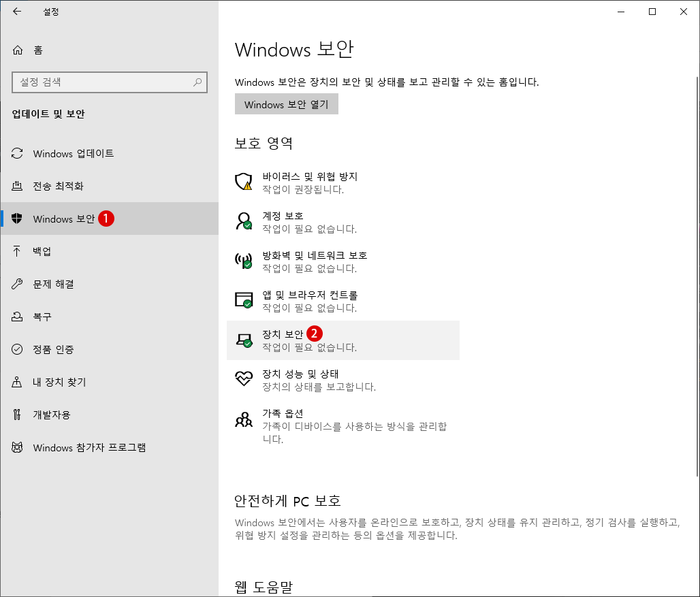Open 장치 성능 및 상태 area
This screenshot has width=700, height=597.
(343, 380)
